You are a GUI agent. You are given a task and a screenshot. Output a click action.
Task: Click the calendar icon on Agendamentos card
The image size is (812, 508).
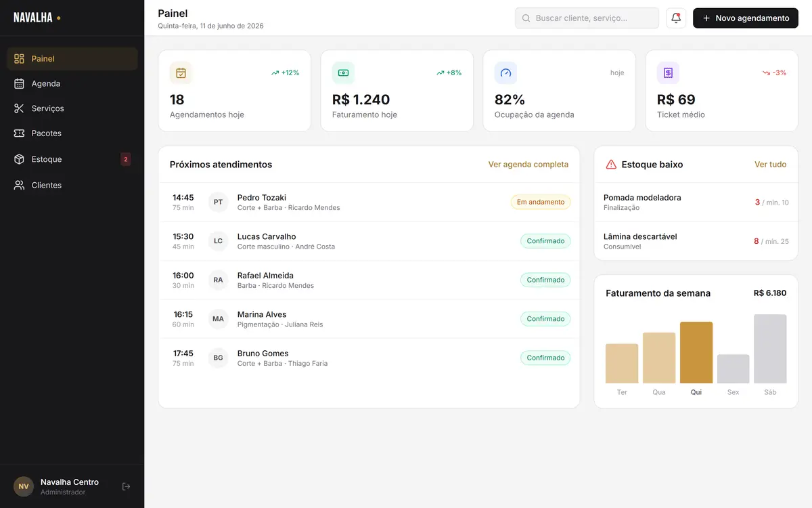click(x=181, y=72)
